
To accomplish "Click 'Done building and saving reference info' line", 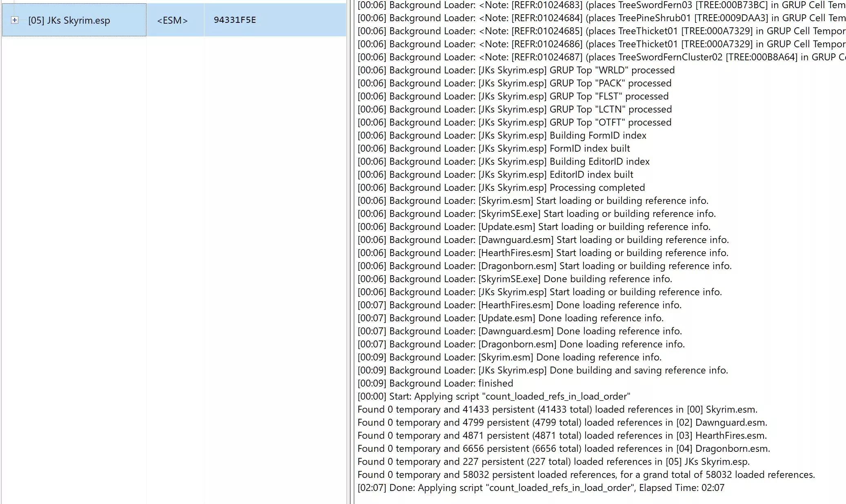I will 543,370.
